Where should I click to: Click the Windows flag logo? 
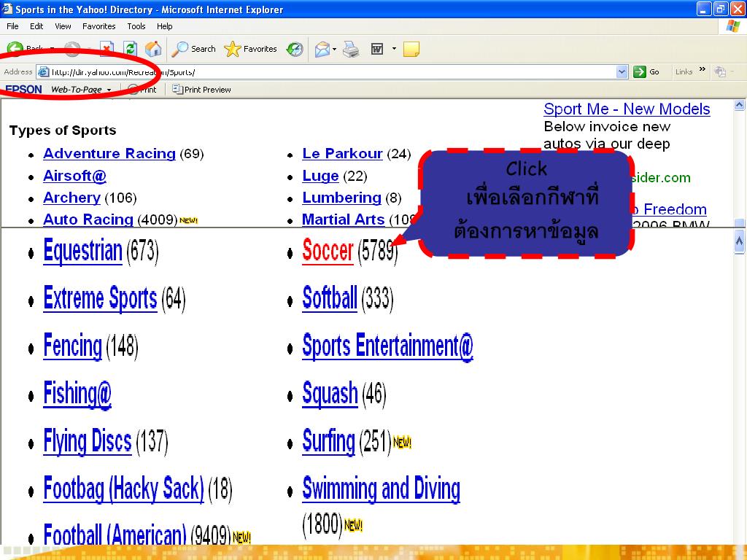tap(732, 26)
